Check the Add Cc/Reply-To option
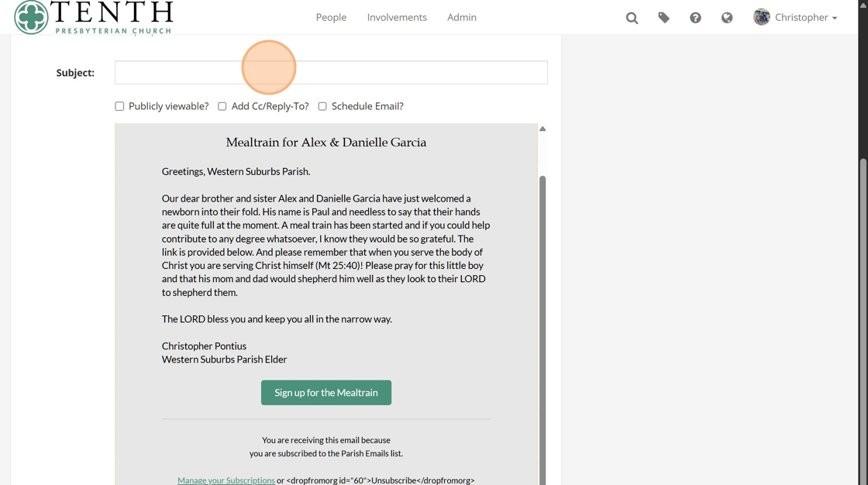The height and width of the screenshot is (485, 868). 222,106
